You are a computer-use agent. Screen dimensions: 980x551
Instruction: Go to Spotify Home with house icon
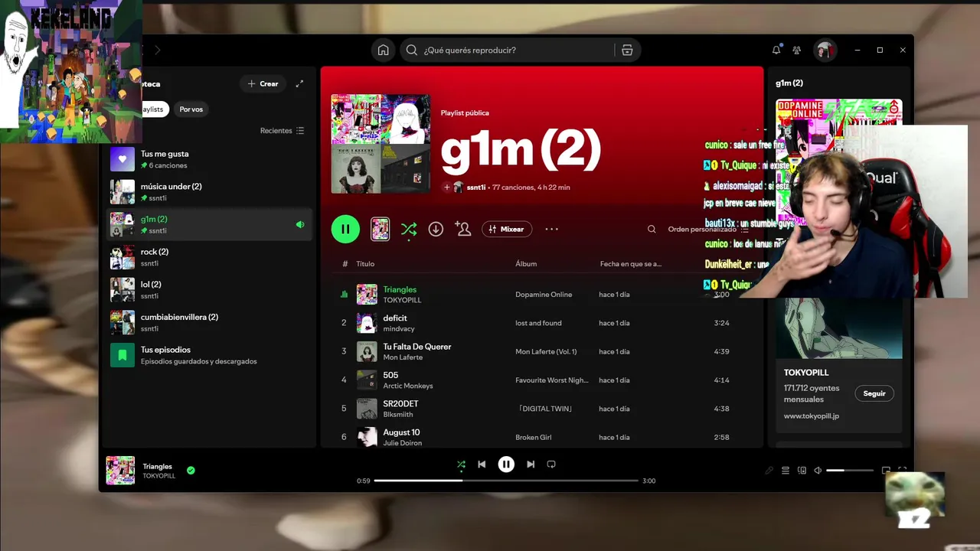tap(383, 50)
